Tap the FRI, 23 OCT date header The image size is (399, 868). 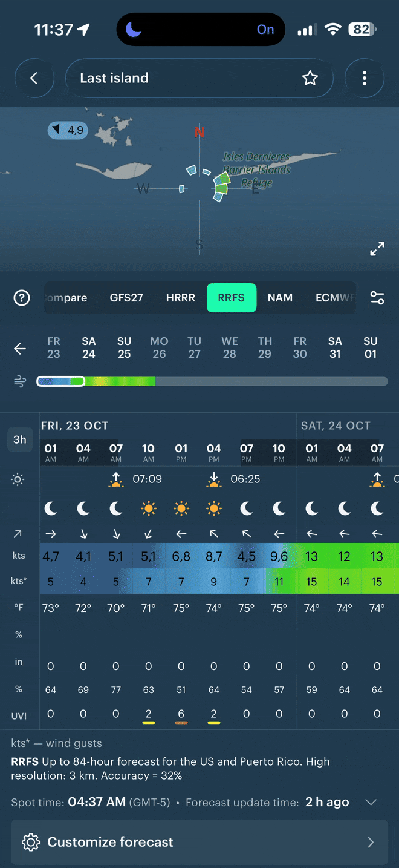coord(74,426)
